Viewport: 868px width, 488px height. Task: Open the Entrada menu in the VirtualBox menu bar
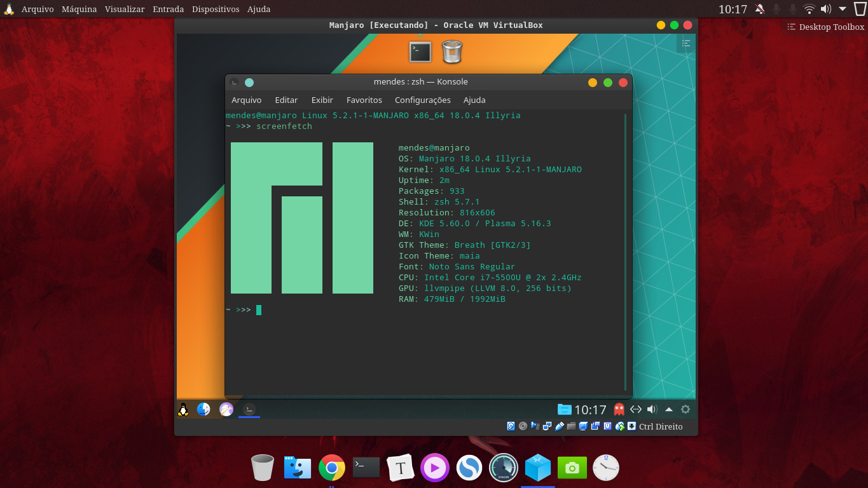pyautogui.click(x=169, y=9)
